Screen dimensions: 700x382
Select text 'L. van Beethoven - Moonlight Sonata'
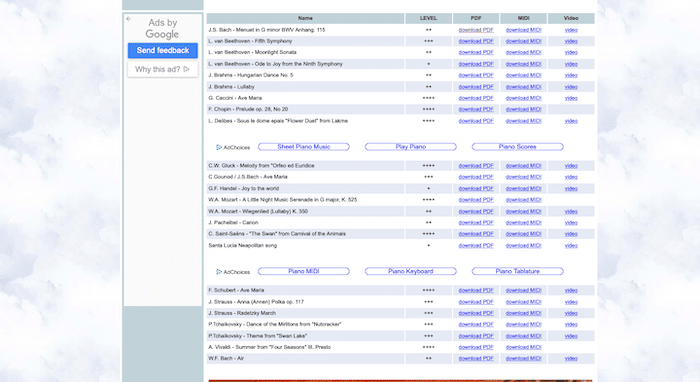click(252, 53)
